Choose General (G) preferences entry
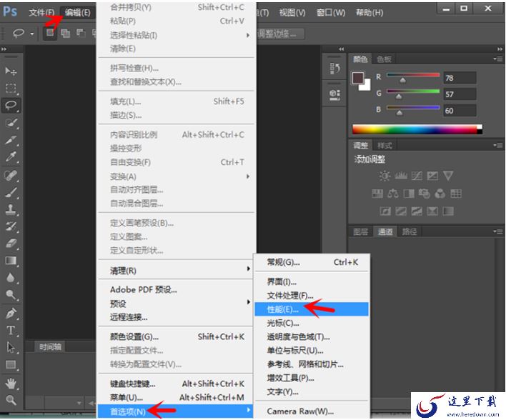506x420 pixels. click(x=312, y=262)
